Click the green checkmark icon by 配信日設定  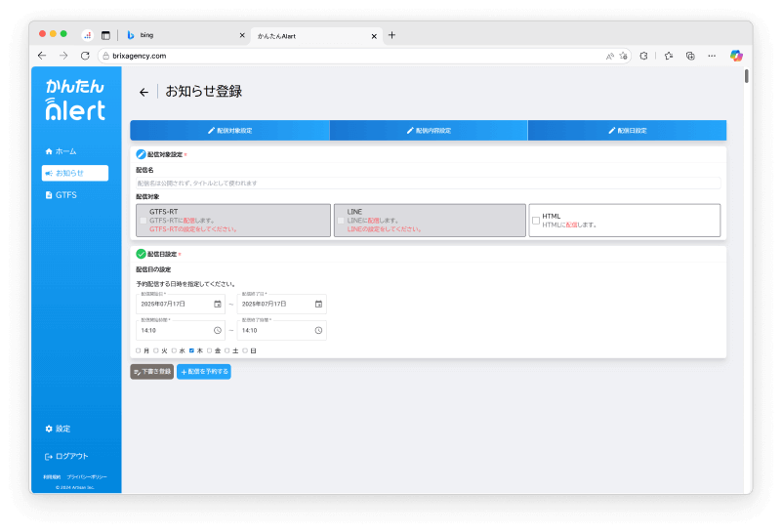142,254
